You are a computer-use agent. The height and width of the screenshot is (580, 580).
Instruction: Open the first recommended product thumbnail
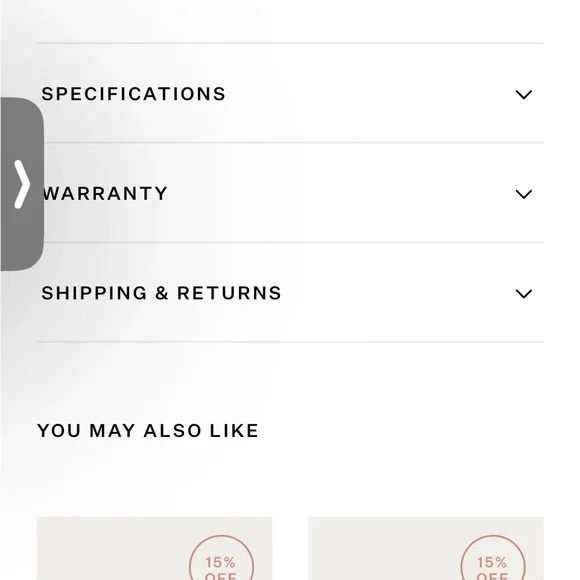(x=154, y=548)
